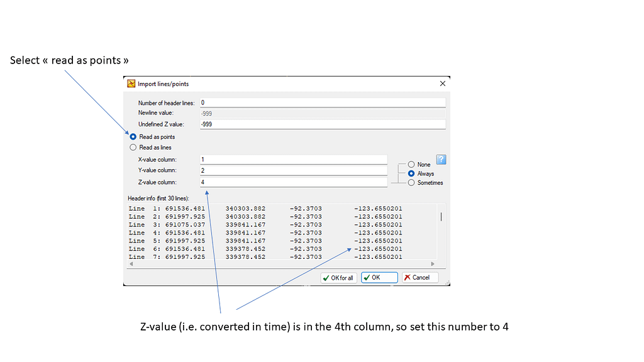Select the Always radio option
Screen dimensions: 644x362
411,173
